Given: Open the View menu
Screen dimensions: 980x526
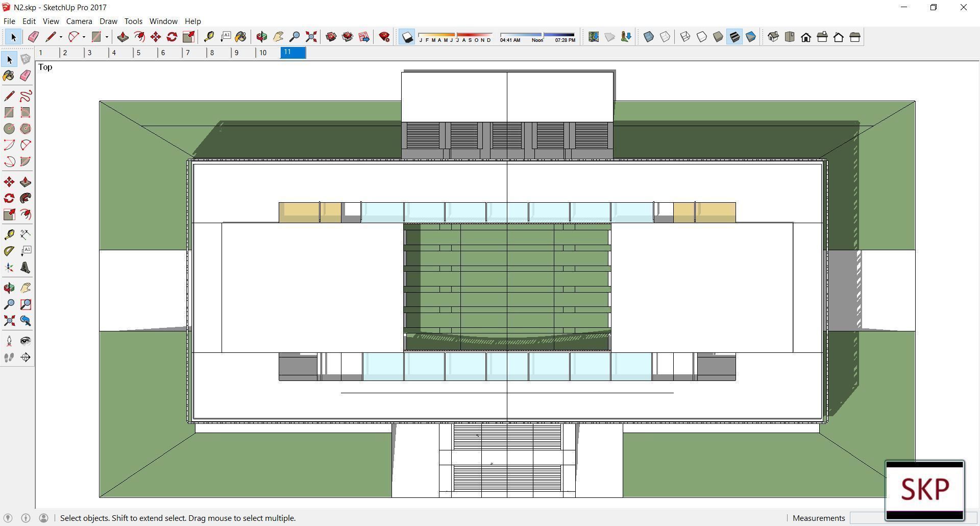Looking at the screenshot, I should click(51, 21).
